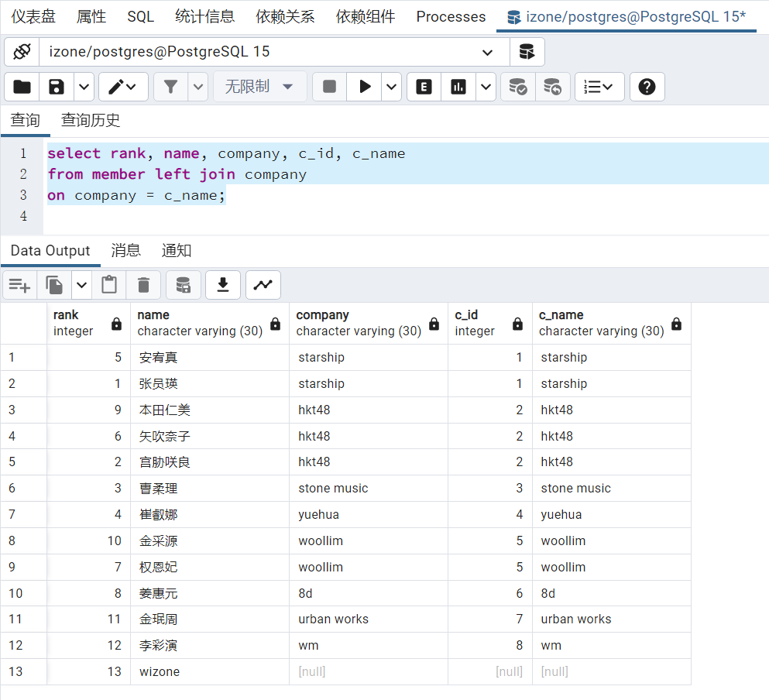Screen dimensions: 769x700
Task: Click the lock icon in c_name column
Action: (676, 324)
